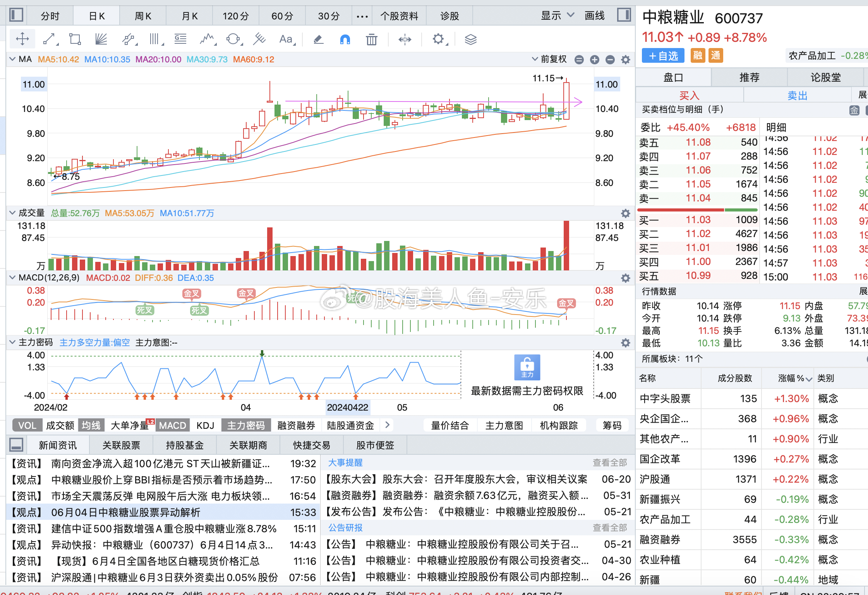Image resolution: width=868 pixels, height=595 pixels.
Task: Zoom in chart with plus circle
Action: pyautogui.click(x=595, y=60)
